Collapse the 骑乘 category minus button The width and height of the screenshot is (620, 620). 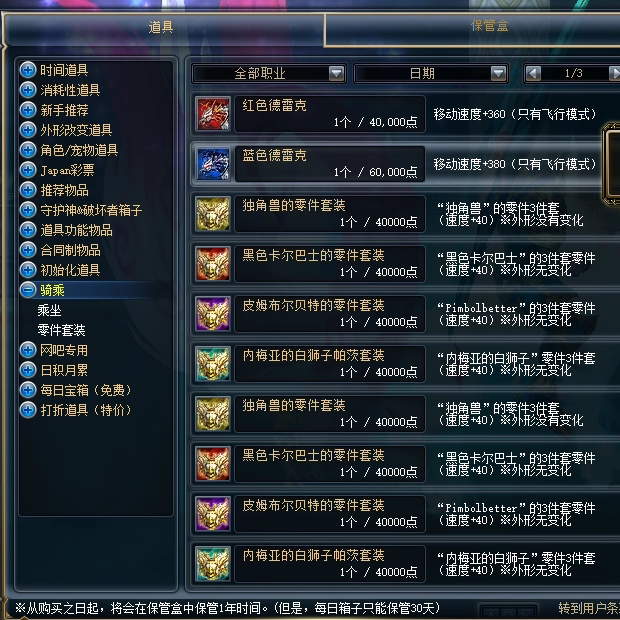(28, 290)
